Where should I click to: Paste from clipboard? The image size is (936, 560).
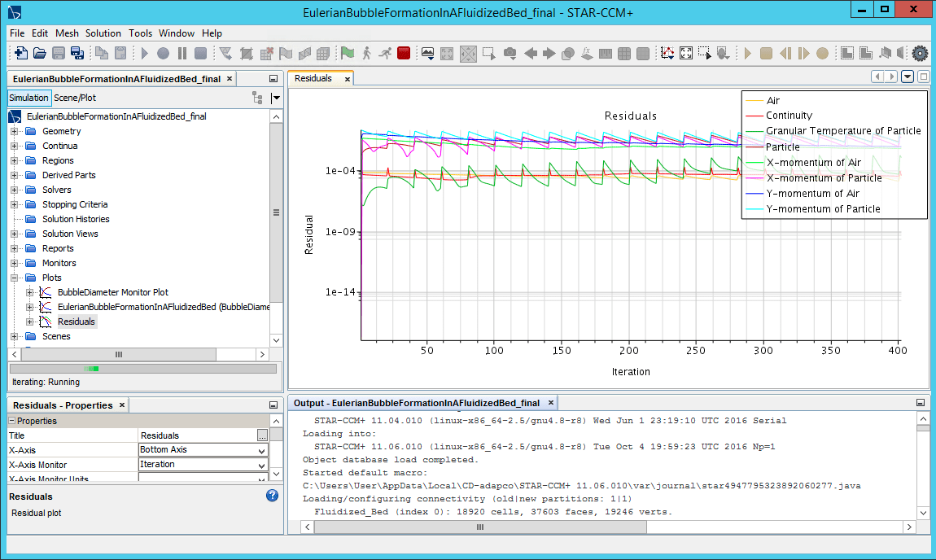(x=122, y=54)
